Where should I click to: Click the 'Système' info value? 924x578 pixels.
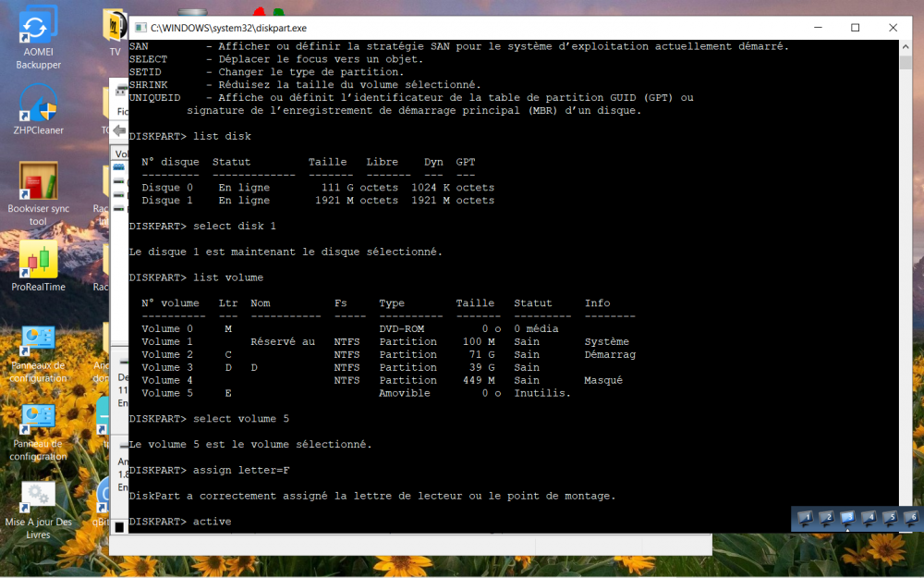[607, 341]
